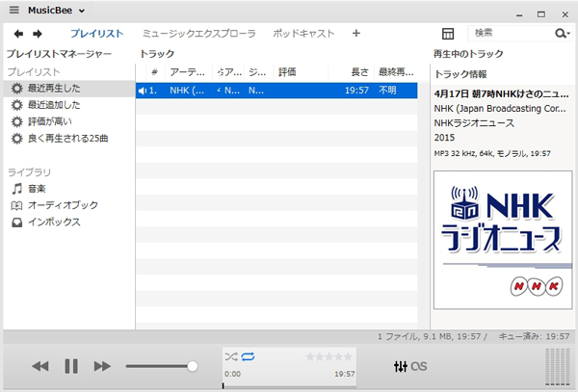The width and height of the screenshot is (578, 392).
Task: Go back with the left arrow
Action: (x=18, y=34)
